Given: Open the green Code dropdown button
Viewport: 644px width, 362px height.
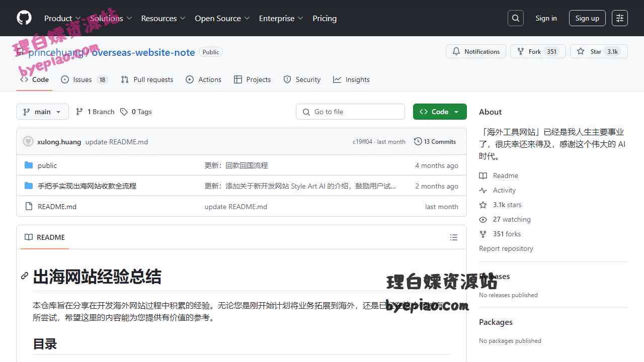Looking at the screenshot, I should (x=440, y=112).
